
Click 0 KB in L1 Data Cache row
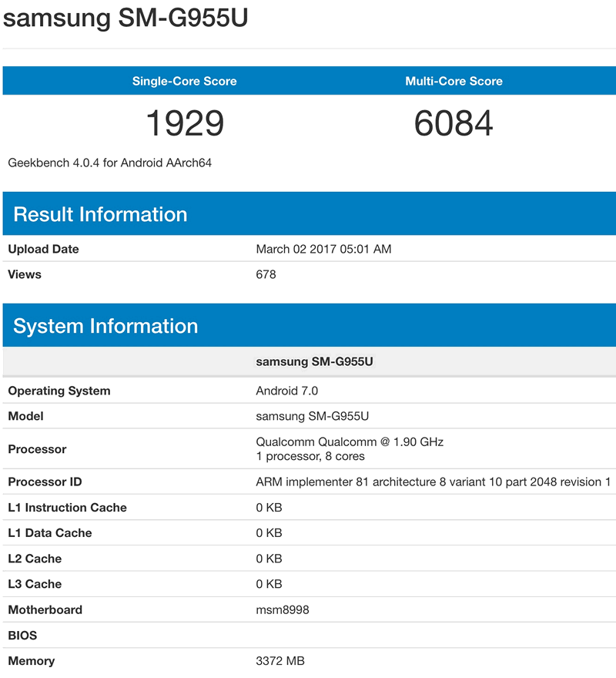[269, 532]
